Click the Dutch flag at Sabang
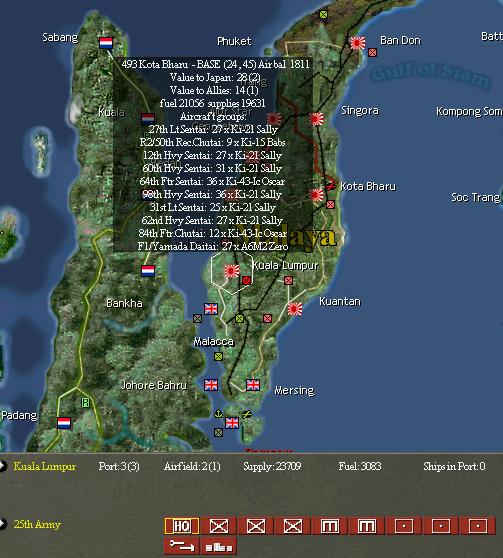 point(106,43)
